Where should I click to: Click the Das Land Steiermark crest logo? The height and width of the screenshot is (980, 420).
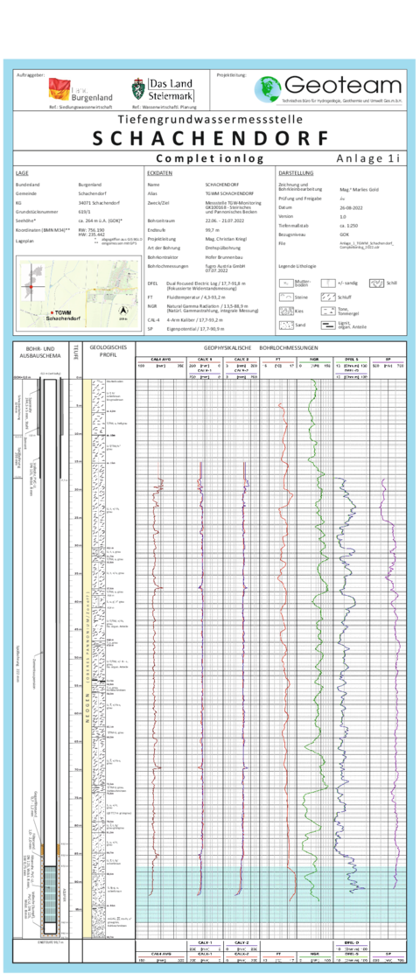click(137, 90)
